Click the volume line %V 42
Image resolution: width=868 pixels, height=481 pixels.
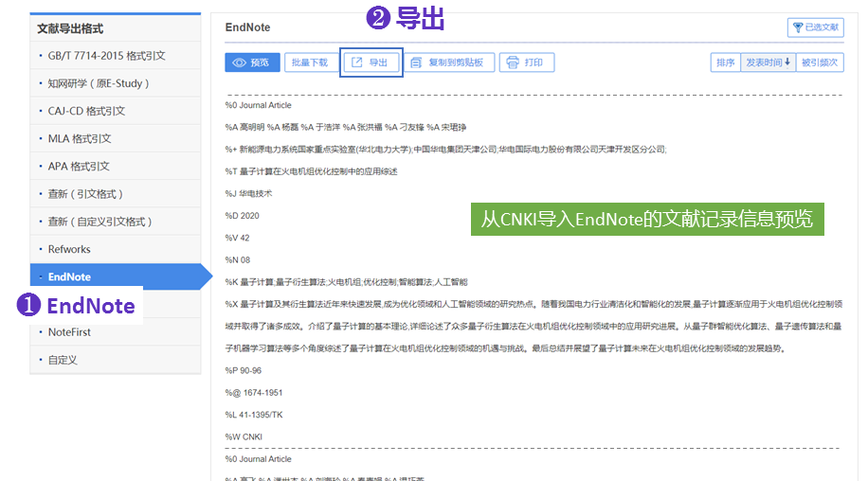coord(237,238)
